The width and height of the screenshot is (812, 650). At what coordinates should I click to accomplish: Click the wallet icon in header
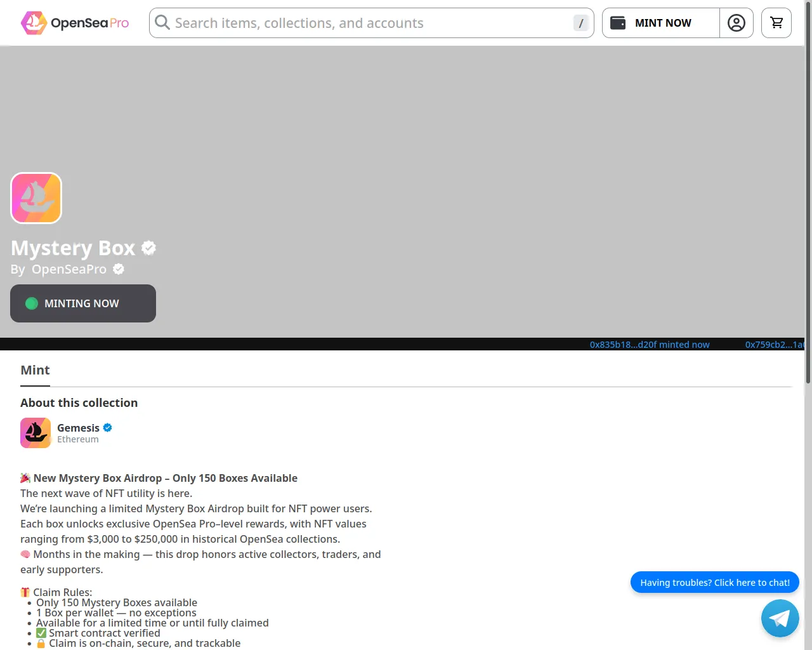(x=618, y=23)
